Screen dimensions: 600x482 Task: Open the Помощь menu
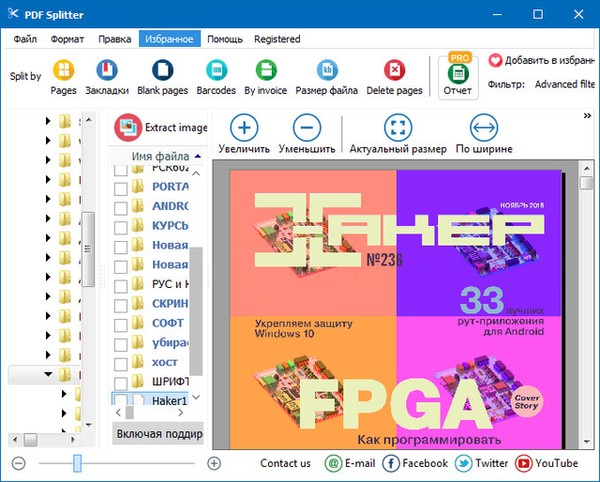(x=223, y=39)
